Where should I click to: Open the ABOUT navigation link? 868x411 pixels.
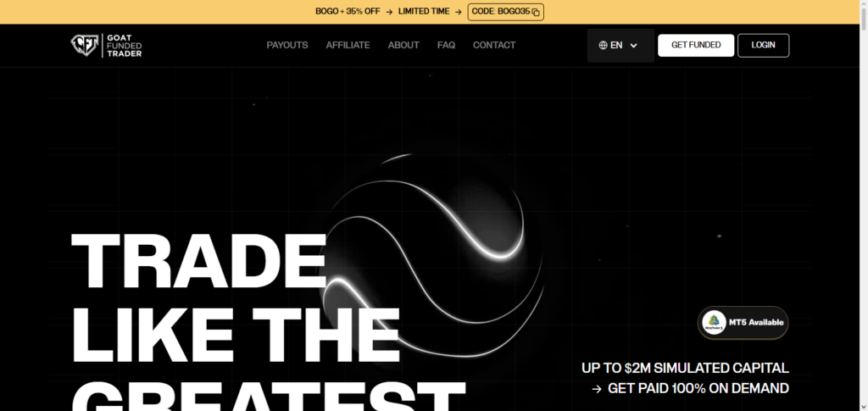[403, 46]
